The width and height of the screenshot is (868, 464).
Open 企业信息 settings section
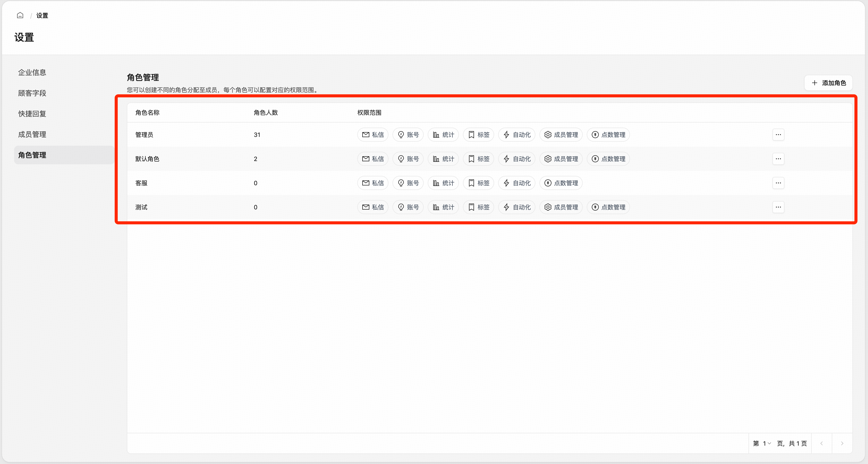tap(32, 72)
